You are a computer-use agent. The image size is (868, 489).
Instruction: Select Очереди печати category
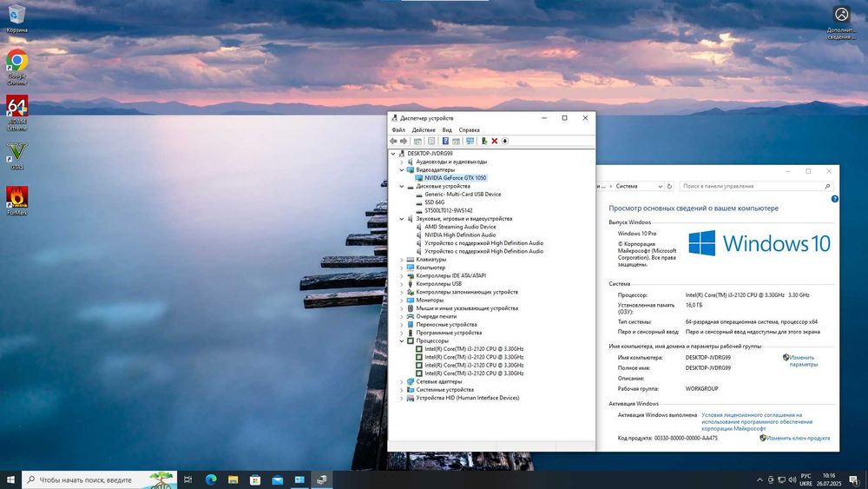pos(437,316)
